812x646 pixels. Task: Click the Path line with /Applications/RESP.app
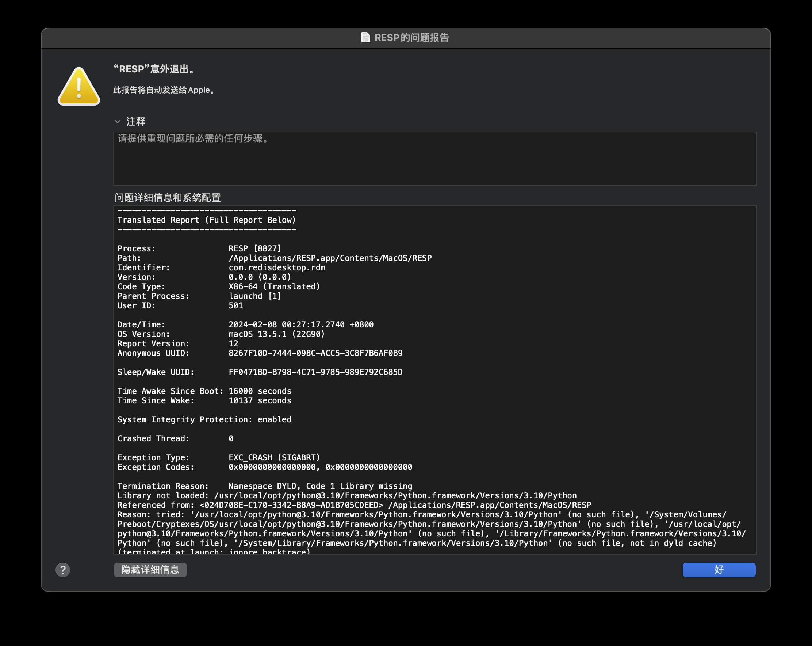(330, 258)
